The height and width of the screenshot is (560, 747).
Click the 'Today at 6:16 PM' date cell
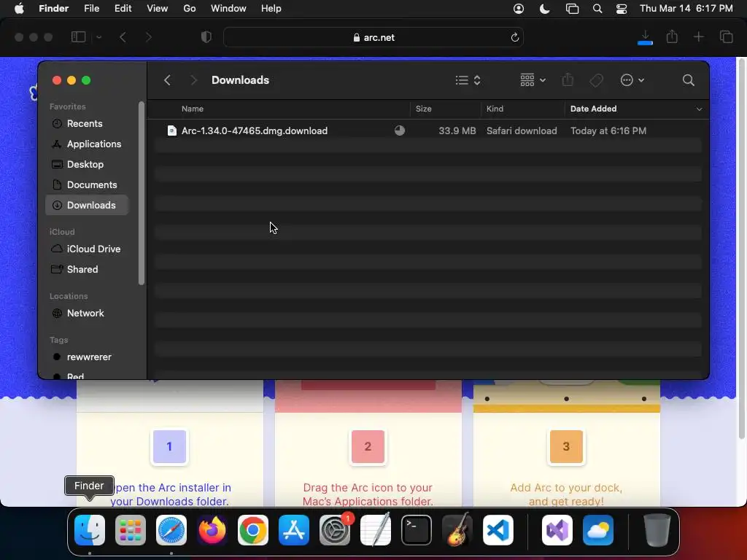(x=608, y=131)
